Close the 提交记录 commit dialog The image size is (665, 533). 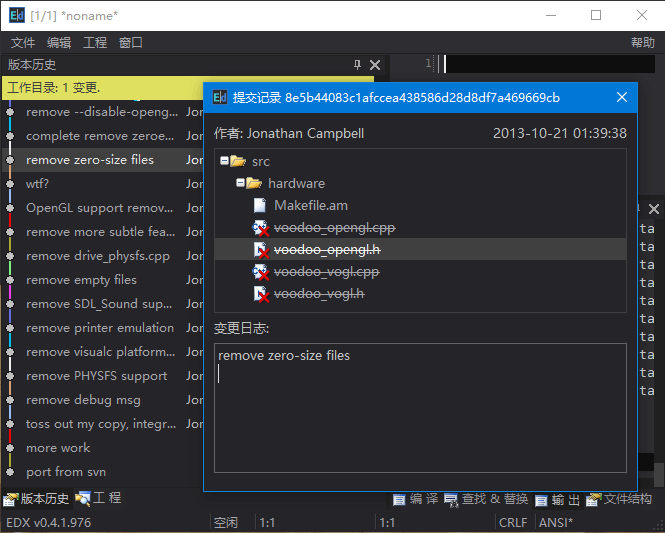pyautogui.click(x=622, y=98)
